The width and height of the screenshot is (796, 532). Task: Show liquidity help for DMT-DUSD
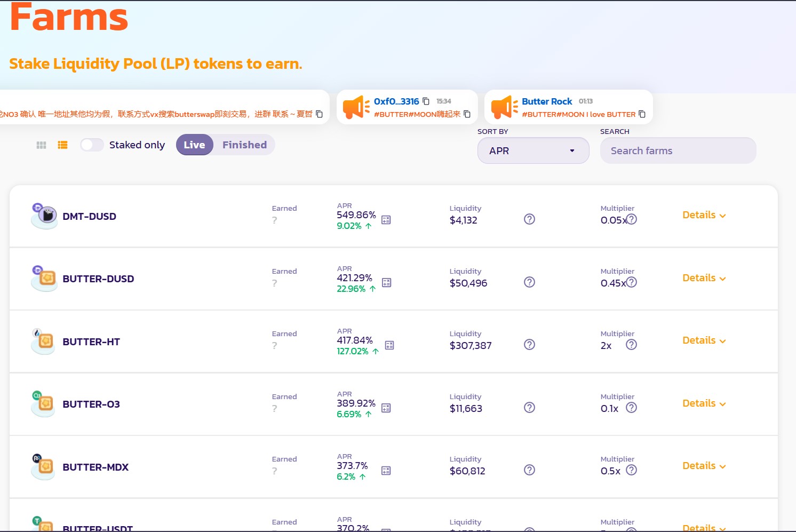(529, 219)
